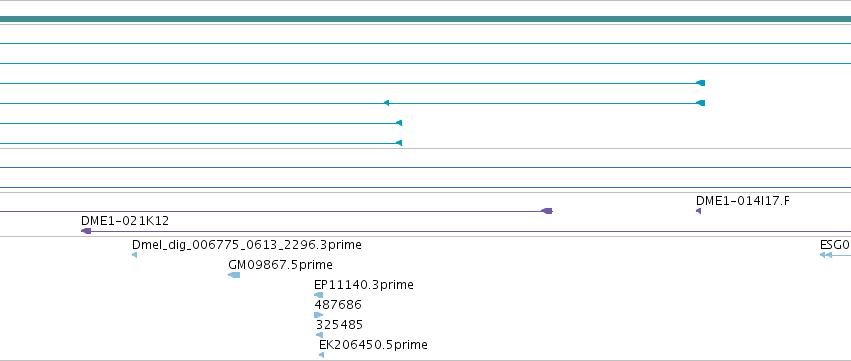Select the 487686 feature arrow
Viewport: 851px width, 361px height.
319,315
